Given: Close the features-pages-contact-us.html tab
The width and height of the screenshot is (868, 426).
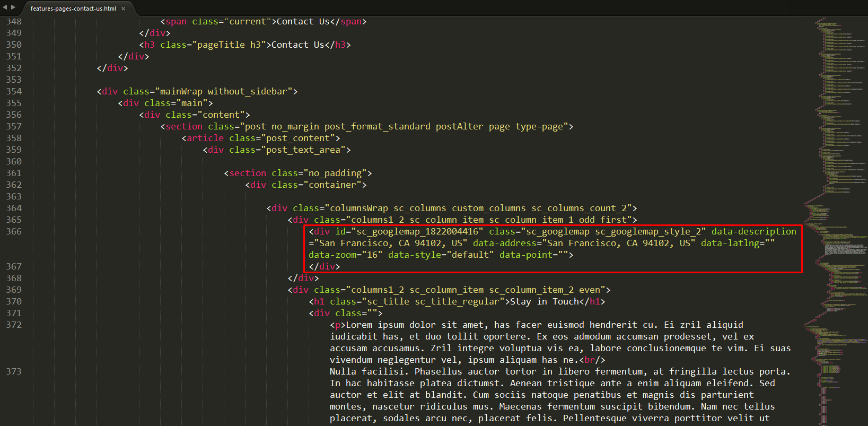Looking at the screenshot, I should click(123, 8).
